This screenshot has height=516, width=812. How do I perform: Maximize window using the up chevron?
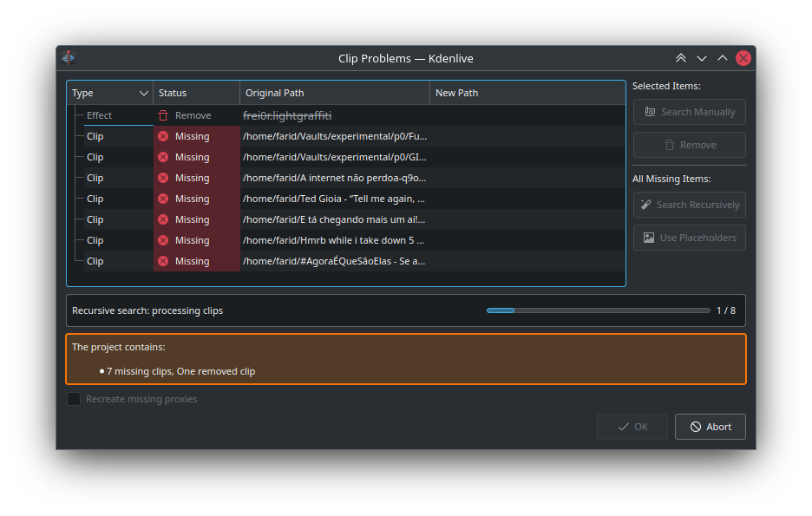pos(723,58)
